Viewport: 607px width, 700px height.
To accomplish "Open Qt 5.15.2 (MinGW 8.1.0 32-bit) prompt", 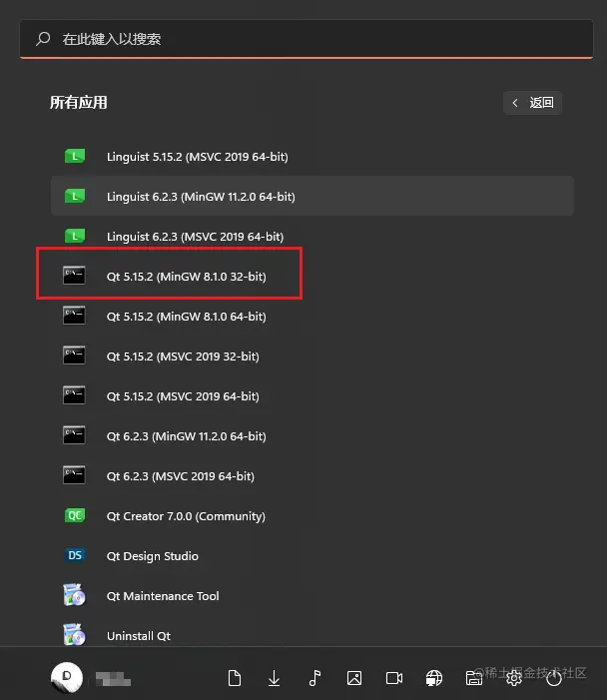I will [311, 276].
